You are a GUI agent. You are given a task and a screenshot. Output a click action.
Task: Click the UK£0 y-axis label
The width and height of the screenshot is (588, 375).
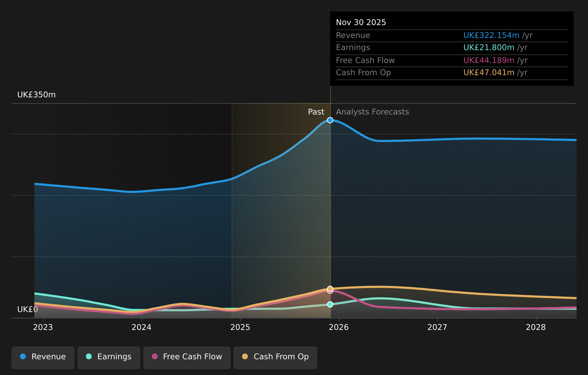tap(28, 310)
